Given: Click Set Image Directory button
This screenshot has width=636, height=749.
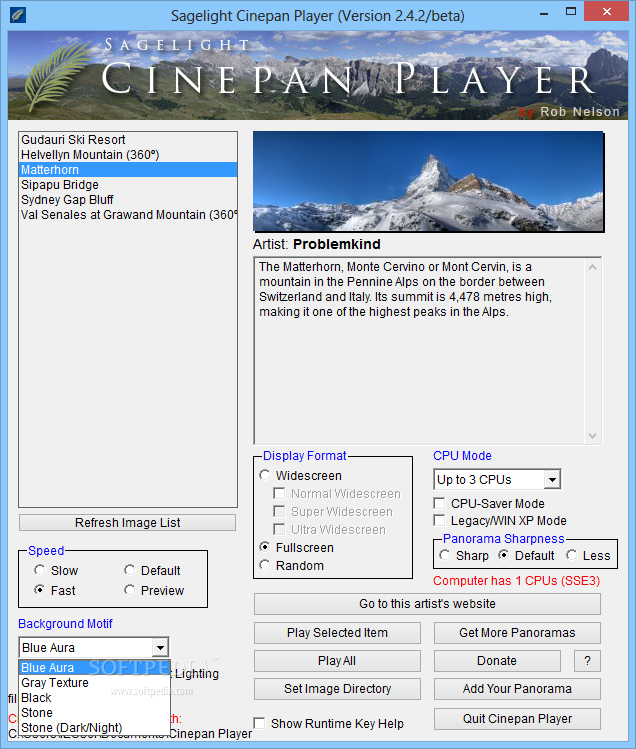Looking at the screenshot, I should coord(337,688).
